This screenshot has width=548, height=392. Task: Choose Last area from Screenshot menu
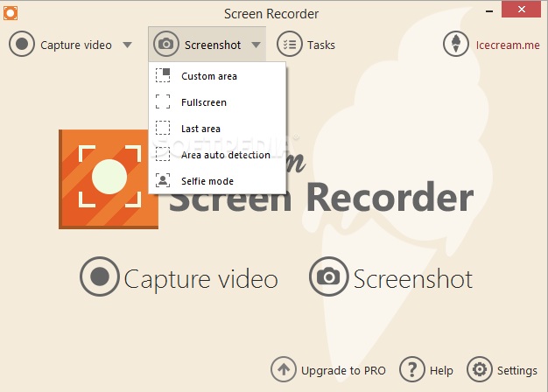click(217, 129)
